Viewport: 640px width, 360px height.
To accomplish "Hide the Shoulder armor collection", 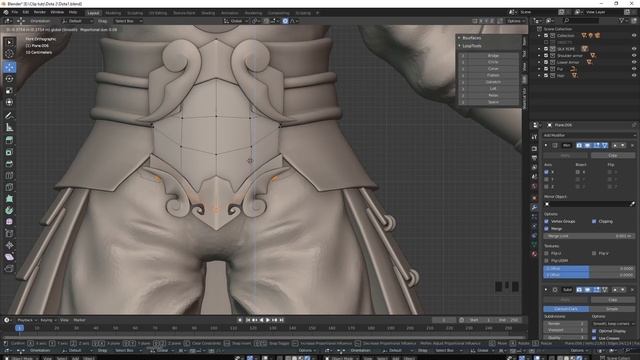I will pyautogui.click(x=634, y=56).
